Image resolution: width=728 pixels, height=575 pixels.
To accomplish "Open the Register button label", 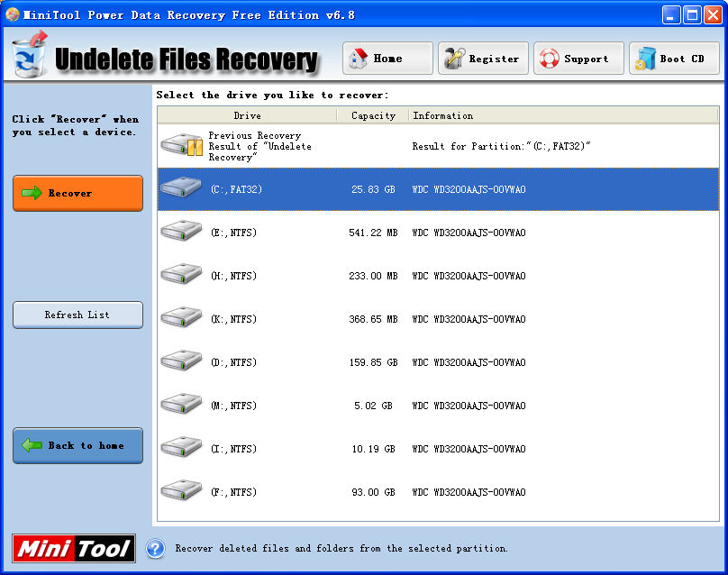I will (x=494, y=59).
